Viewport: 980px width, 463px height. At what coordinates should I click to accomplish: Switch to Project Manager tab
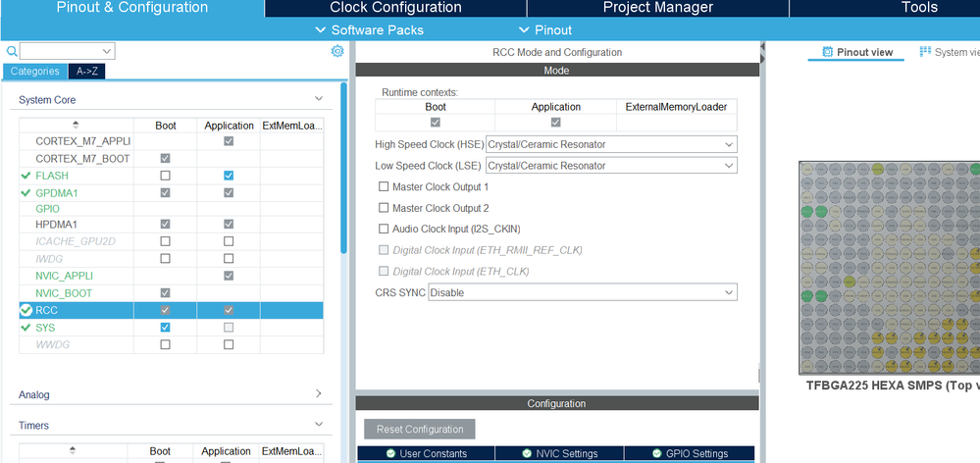coord(658,8)
